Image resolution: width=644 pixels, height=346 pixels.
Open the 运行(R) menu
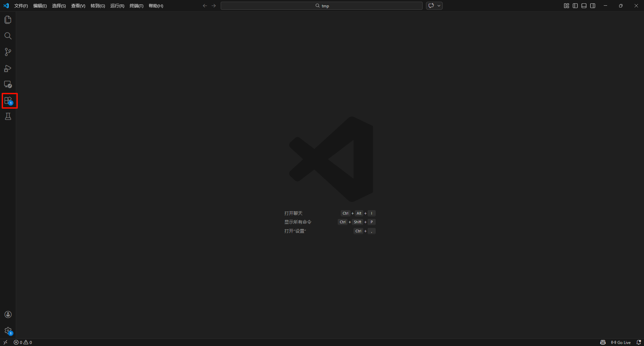pos(117,6)
